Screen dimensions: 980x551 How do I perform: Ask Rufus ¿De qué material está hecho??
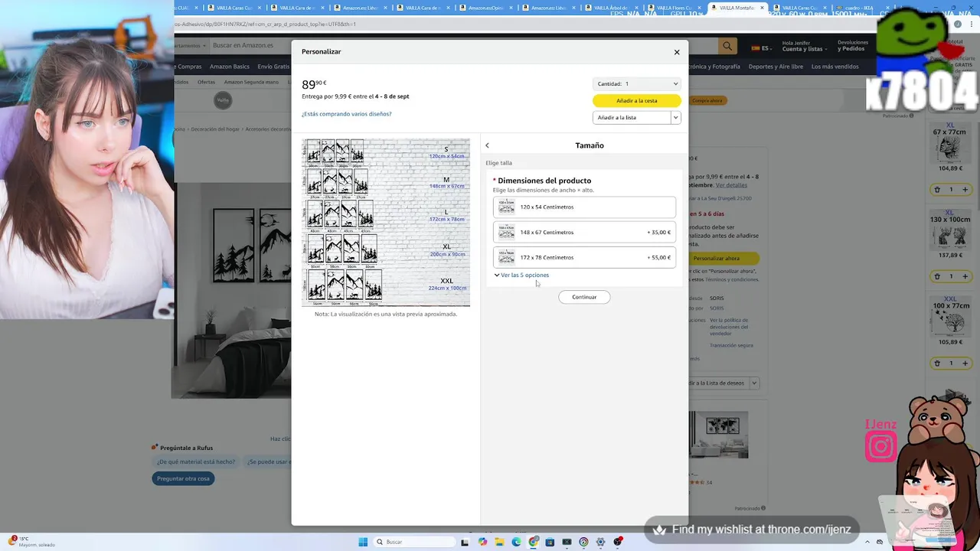click(196, 461)
